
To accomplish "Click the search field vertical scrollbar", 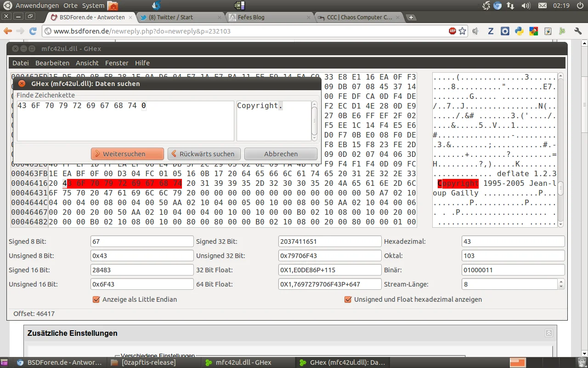I will pyautogui.click(x=315, y=121).
